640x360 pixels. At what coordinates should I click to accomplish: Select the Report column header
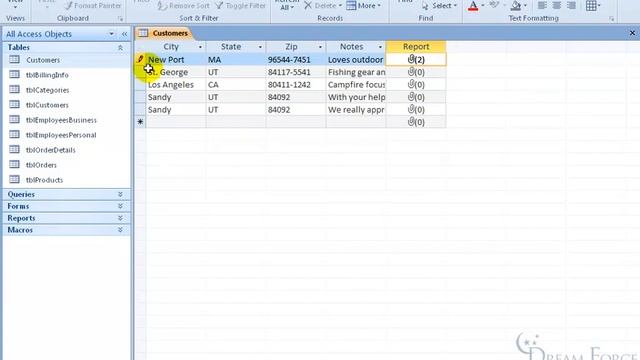(x=416, y=47)
